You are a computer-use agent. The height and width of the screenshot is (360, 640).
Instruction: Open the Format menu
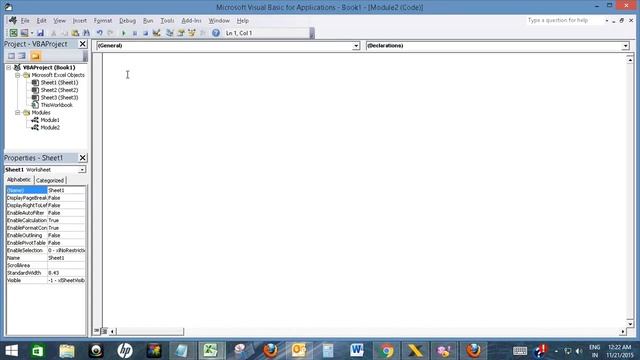click(103, 20)
